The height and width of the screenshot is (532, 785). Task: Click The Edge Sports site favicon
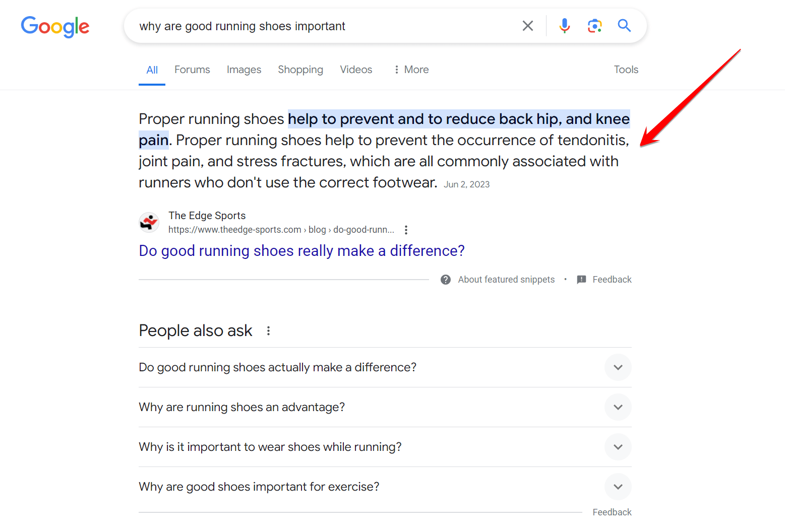[x=149, y=222]
